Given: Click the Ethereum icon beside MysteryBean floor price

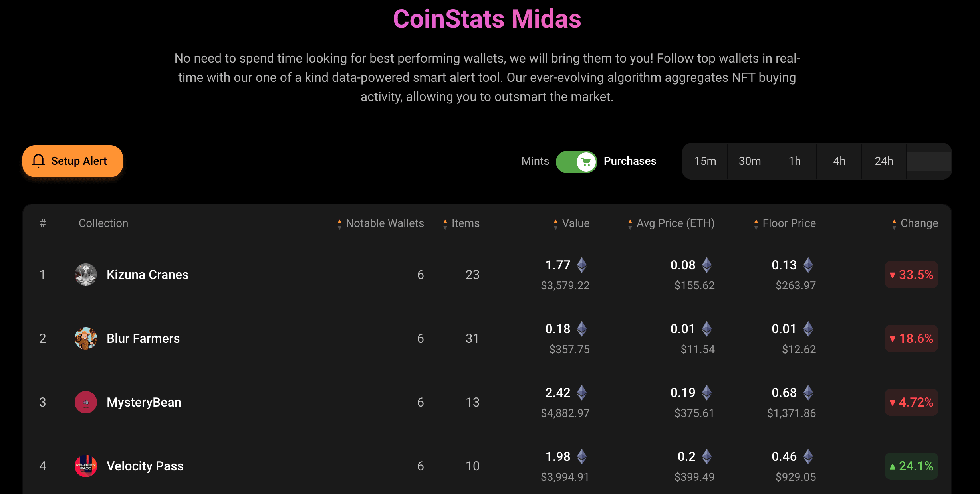Looking at the screenshot, I should pos(808,393).
